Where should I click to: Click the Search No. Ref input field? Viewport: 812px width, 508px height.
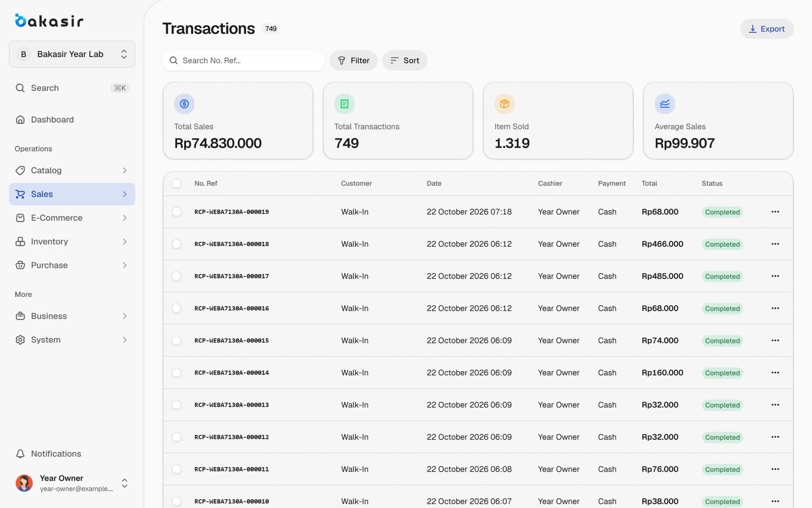click(244, 60)
